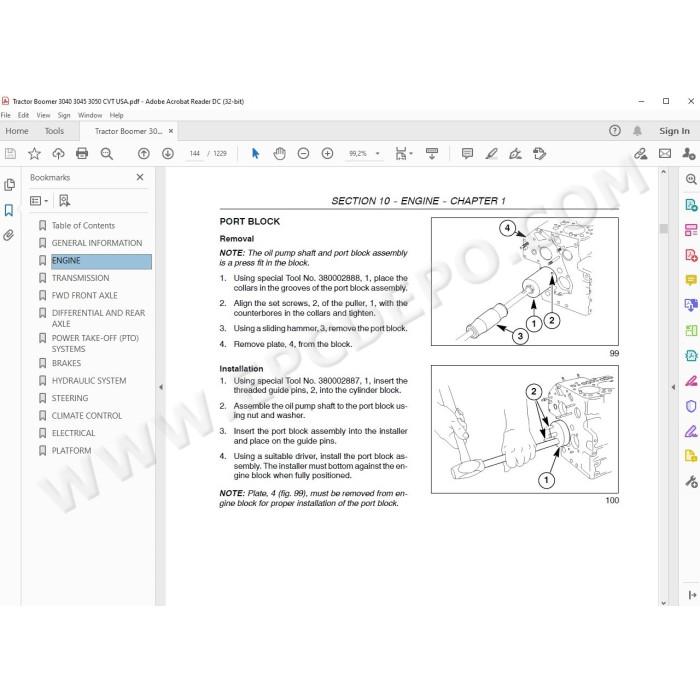The image size is (700, 700).
Task: Open the CLIMATE CONTROL bookmark
Action: coord(87,416)
